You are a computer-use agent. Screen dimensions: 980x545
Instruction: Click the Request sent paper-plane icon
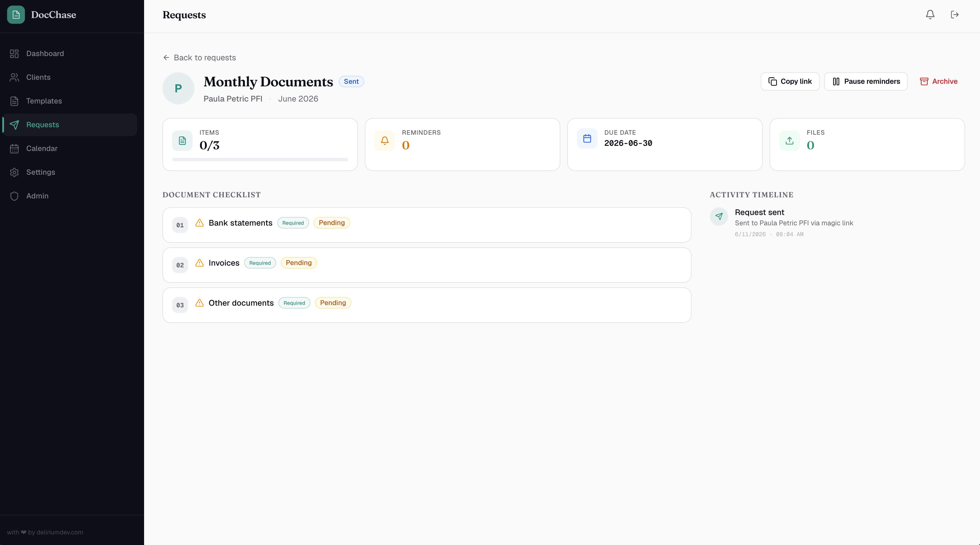[719, 216]
